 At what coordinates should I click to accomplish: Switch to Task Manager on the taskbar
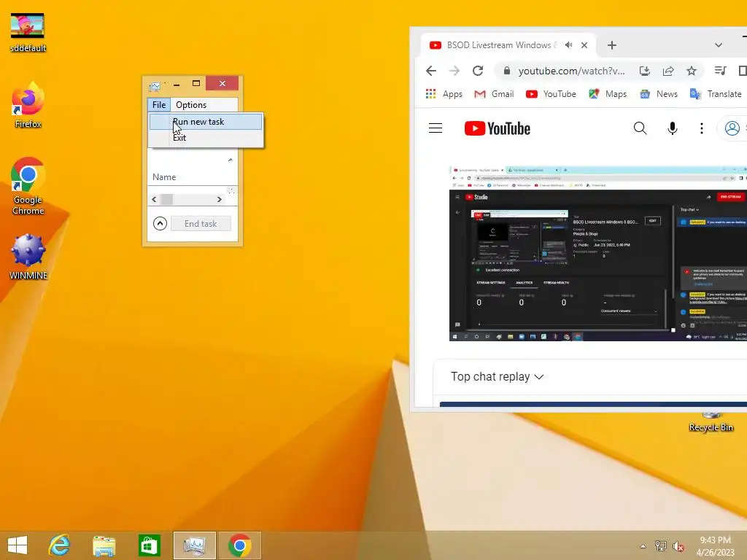(x=194, y=545)
